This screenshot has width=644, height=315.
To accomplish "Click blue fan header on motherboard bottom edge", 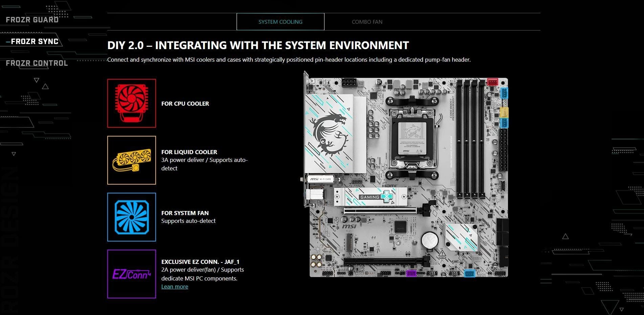I will coord(469,273).
